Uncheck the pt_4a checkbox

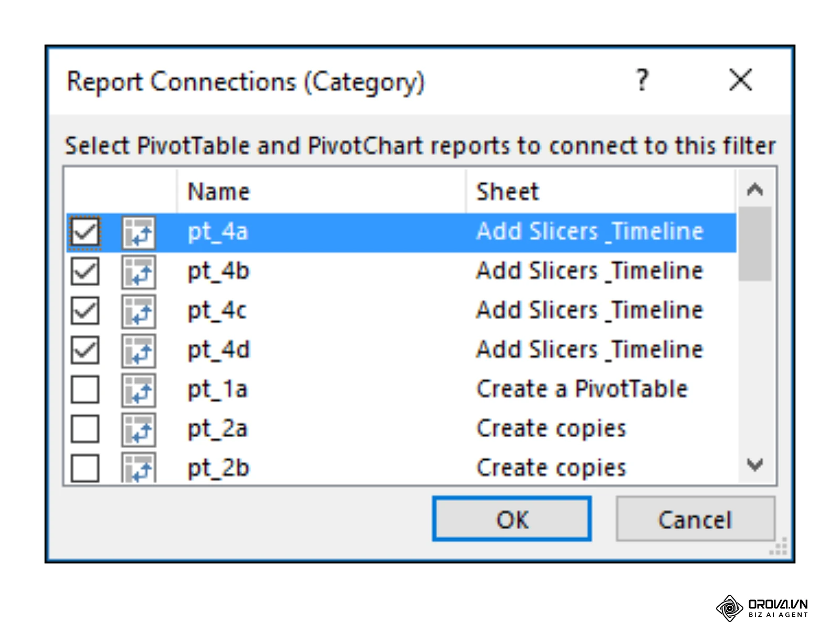click(x=85, y=232)
